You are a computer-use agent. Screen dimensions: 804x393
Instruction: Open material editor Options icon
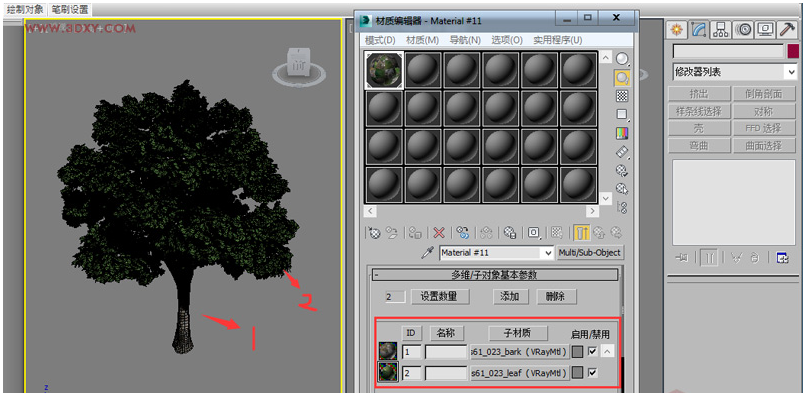point(622,170)
